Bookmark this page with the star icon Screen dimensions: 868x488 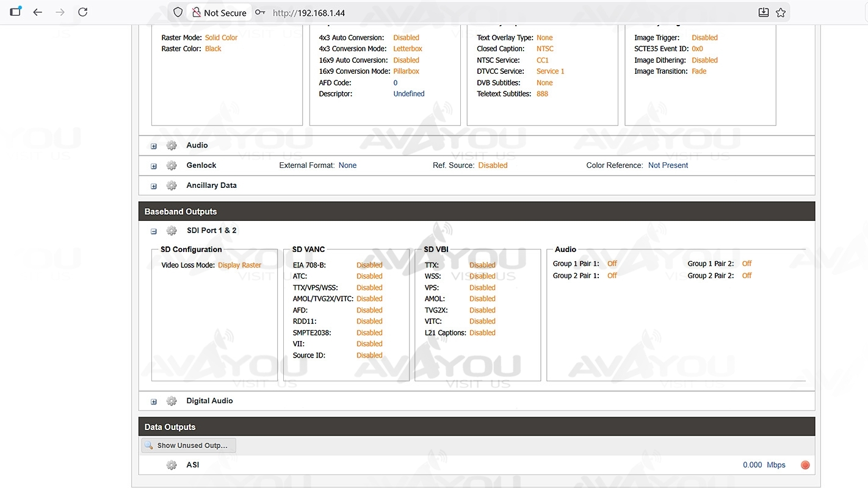pyautogui.click(x=781, y=12)
